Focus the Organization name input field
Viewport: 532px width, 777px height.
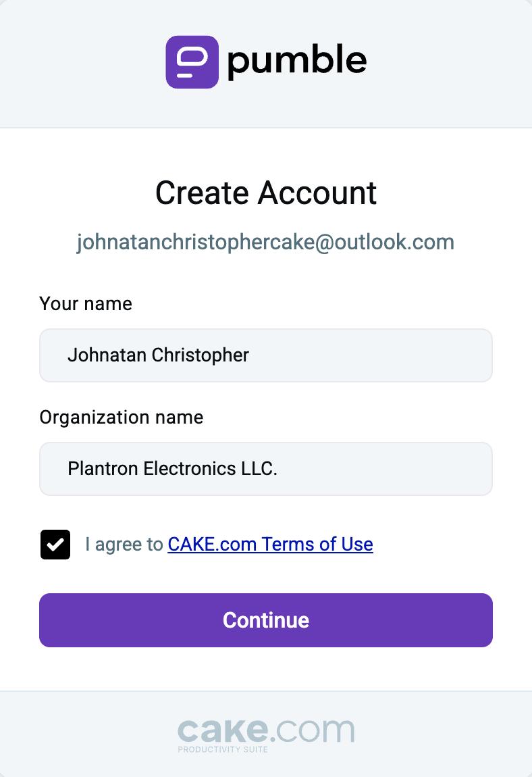click(x=266, y=469)
